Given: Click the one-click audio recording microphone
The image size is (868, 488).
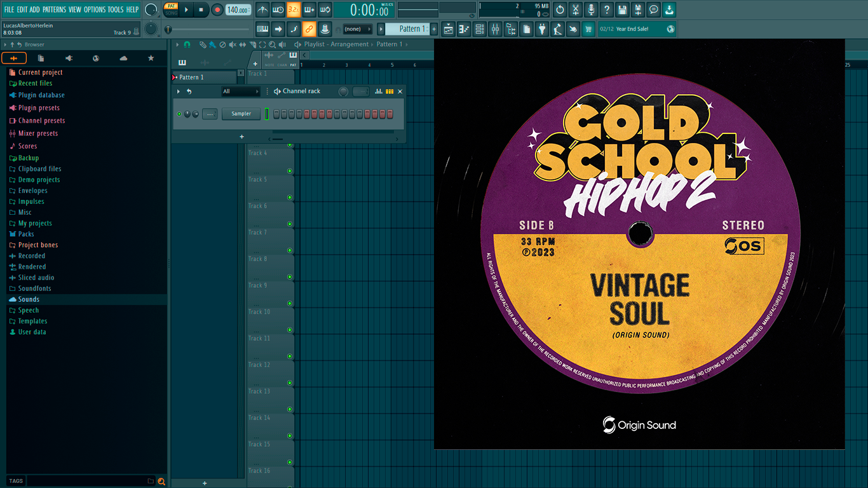Looking at the screenshot, I should 592,10.
